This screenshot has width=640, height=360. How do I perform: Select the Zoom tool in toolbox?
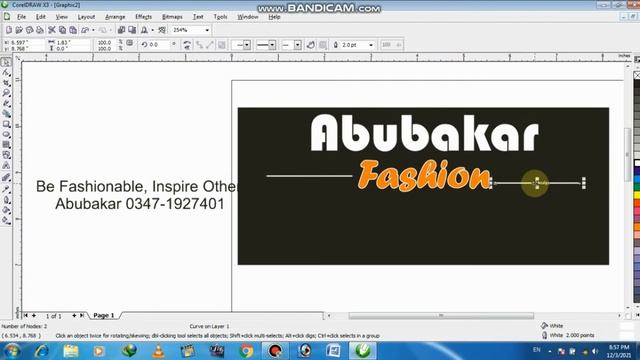pyautogui.click(x=6, y=93)
